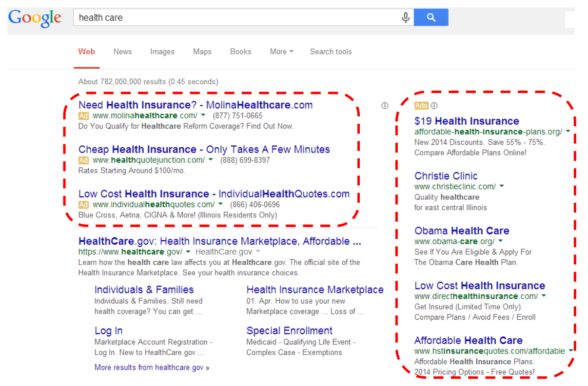Expand the green arrow after https://www.healthcare.gov/
This screenshot has width=588, height=386.
point(188,251)
